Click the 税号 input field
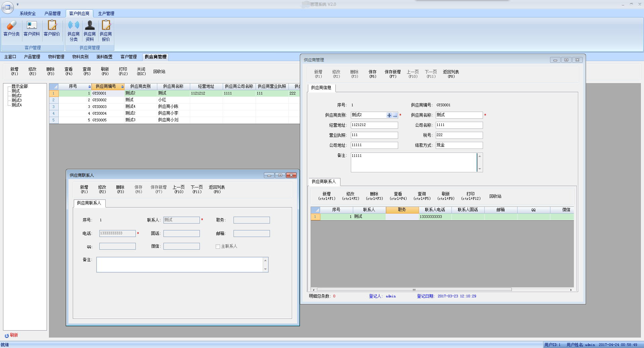644x348 pixels. click(x=459, y=135)
